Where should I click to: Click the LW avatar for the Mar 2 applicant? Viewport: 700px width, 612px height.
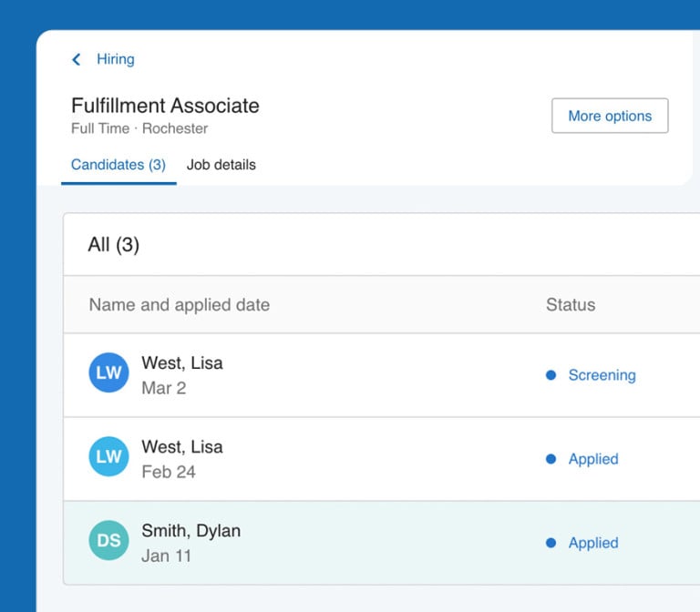[109, 372]
